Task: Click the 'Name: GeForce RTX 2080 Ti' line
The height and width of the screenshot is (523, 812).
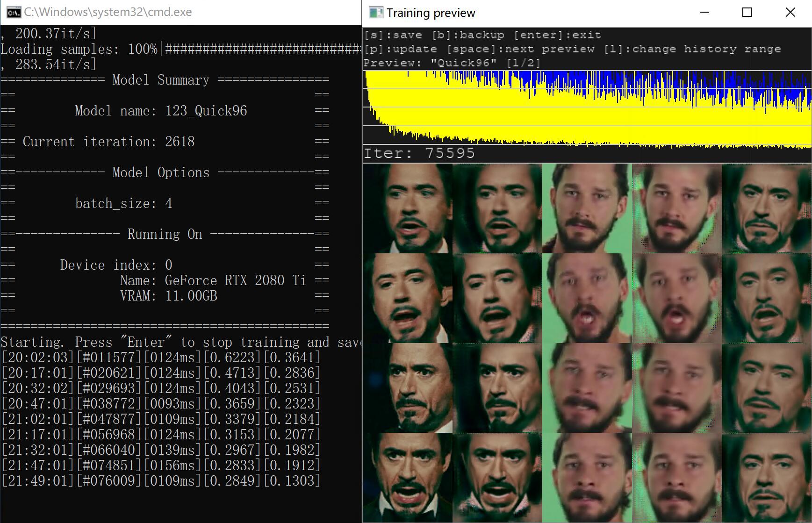Action: pos(213,280)
